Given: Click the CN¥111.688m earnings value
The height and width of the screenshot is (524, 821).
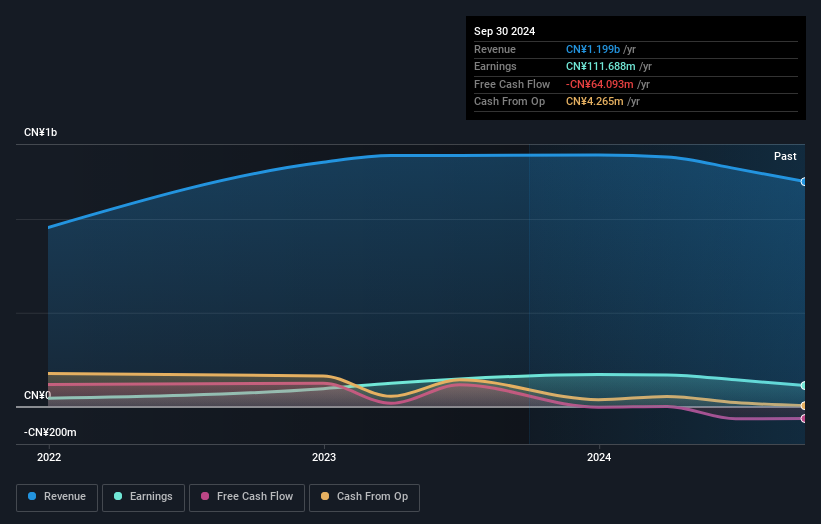Looking at the screenshot, I should click(x=601, y=66).
